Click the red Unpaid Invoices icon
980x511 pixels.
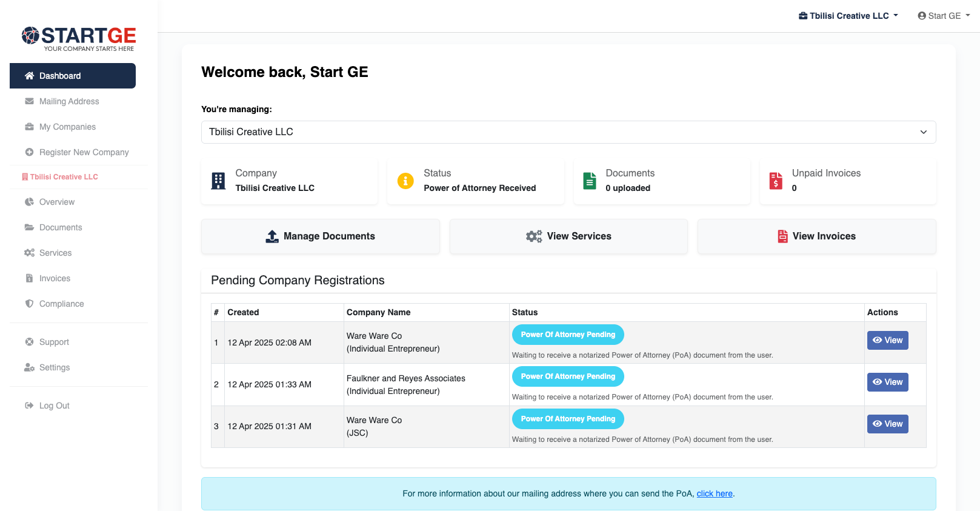[776, 181]
